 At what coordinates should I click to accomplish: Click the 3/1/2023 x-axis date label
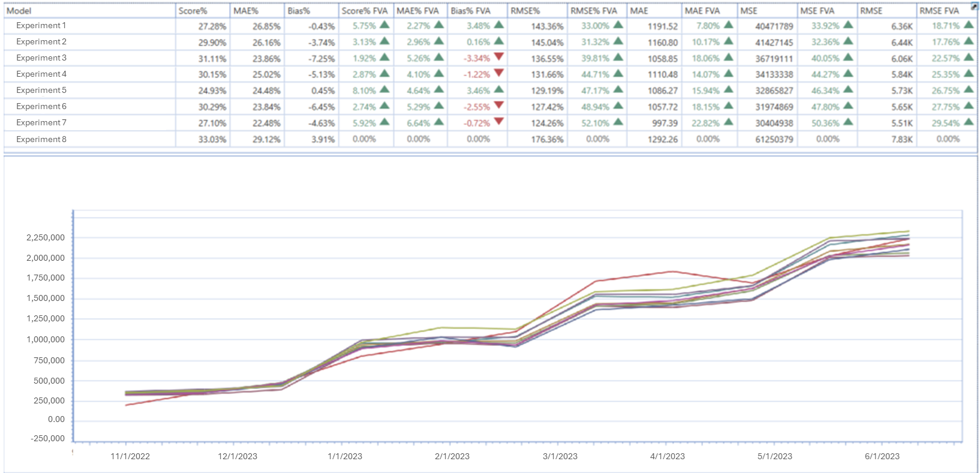coord(560,456)
